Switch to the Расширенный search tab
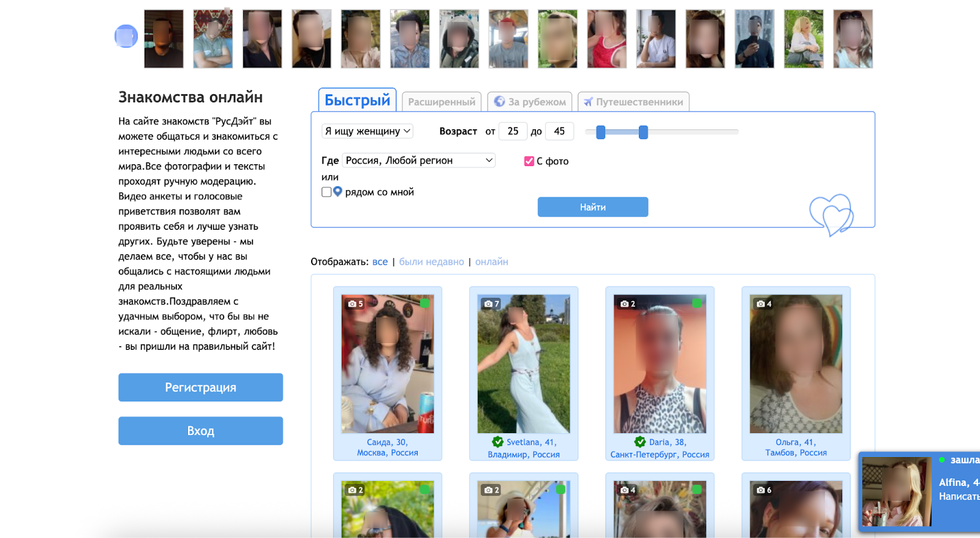Viewport: 980px width, 538px height. pyautogui.click(x=442, y=102)
